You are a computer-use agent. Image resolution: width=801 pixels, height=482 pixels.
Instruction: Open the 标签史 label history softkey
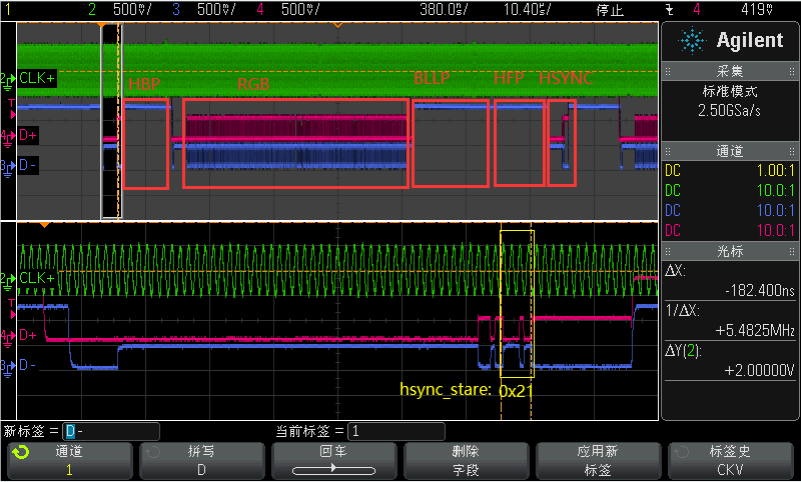[x=731, y=460]
